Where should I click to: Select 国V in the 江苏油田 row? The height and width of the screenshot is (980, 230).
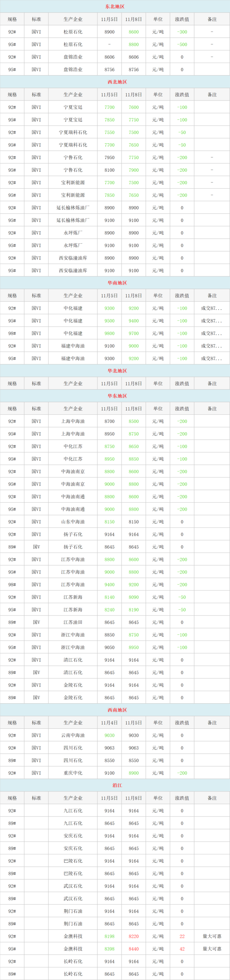[x=36, y=622]
